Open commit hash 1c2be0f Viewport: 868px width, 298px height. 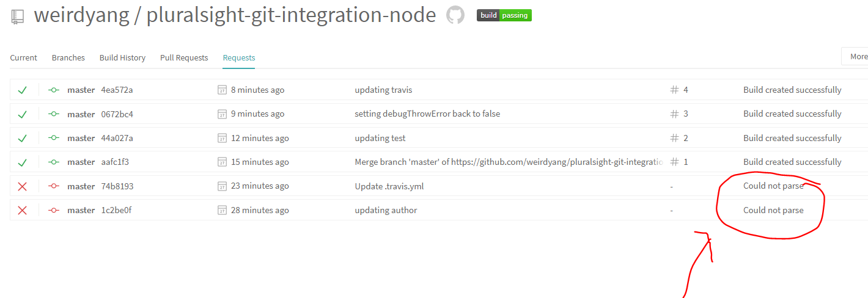pos(116,210)
